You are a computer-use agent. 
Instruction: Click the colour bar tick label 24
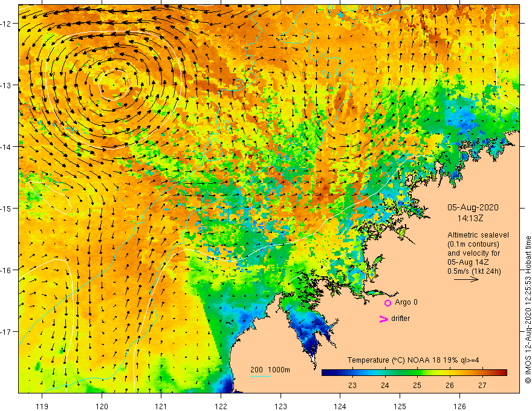[384, 385]
